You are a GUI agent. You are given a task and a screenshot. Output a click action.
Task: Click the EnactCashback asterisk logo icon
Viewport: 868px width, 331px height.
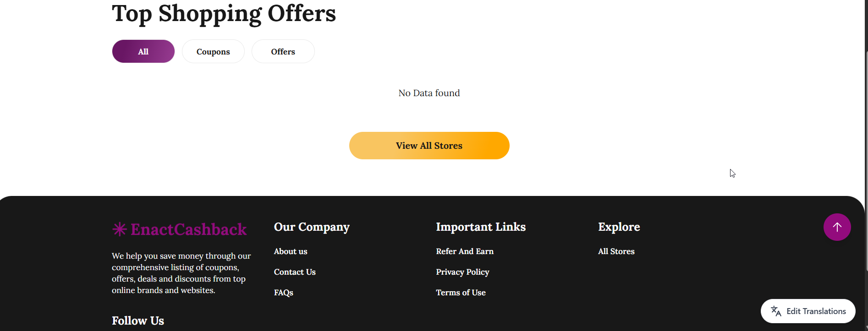point(119,229)
